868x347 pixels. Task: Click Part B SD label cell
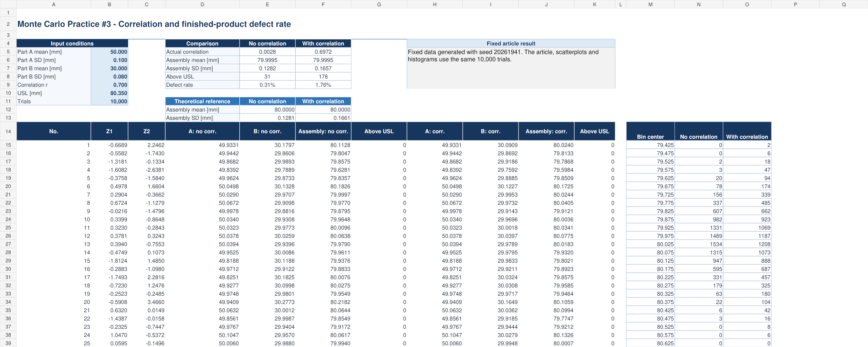pyautogui.click(x=54, y=76)
